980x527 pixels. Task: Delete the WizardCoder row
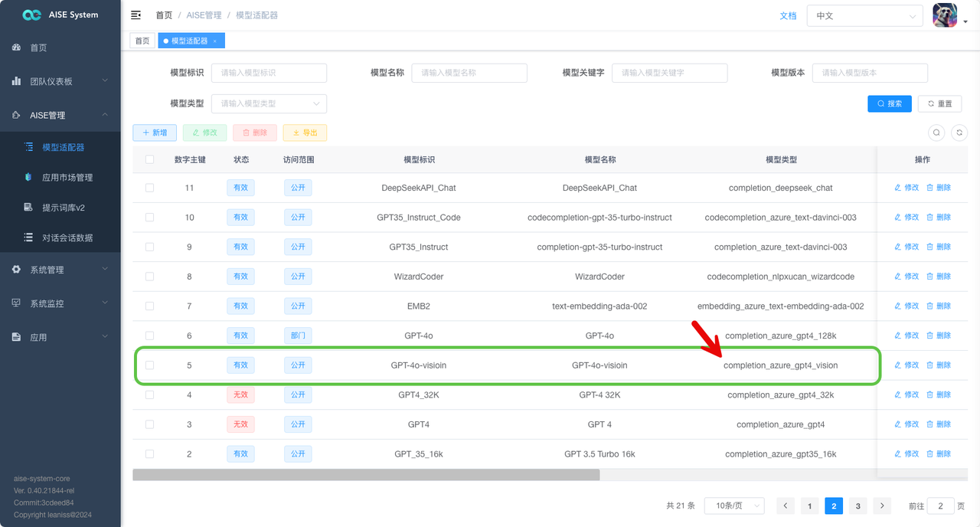(939, 277)
